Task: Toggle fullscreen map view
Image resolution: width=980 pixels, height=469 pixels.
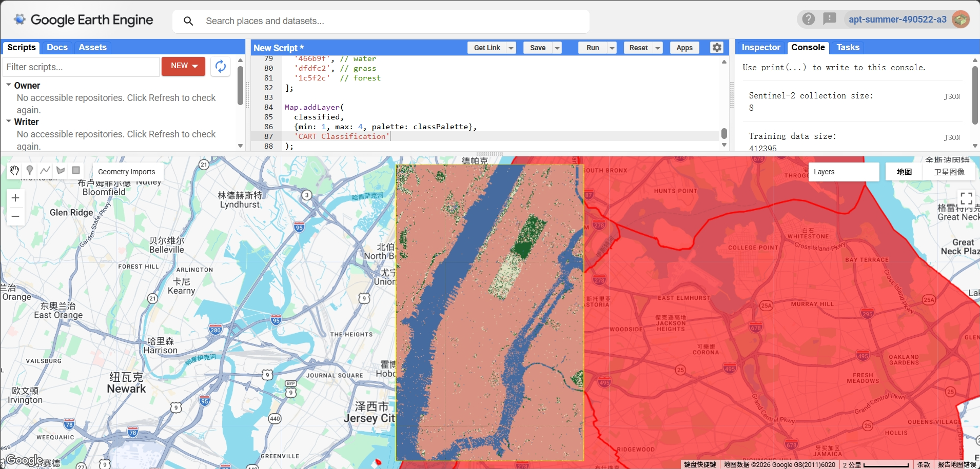Action: (966, 198)
